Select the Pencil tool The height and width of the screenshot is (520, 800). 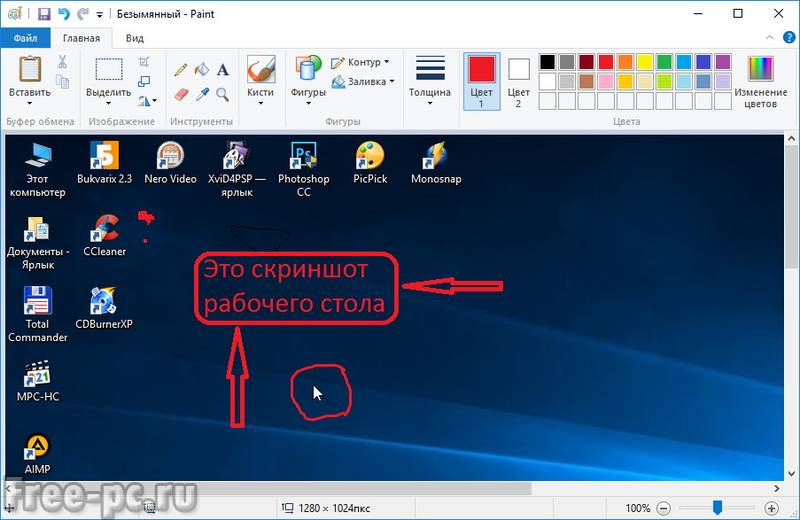[181, 69]
